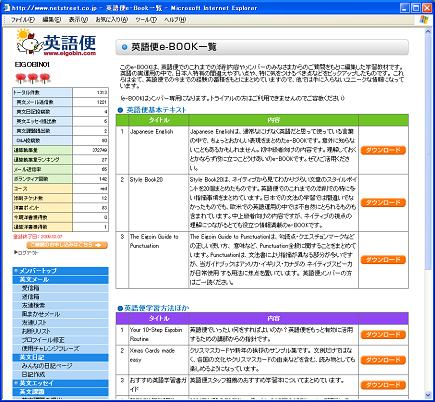Click the scrollbar down arrow
The image size is (435, 402).
pos(428,395)
